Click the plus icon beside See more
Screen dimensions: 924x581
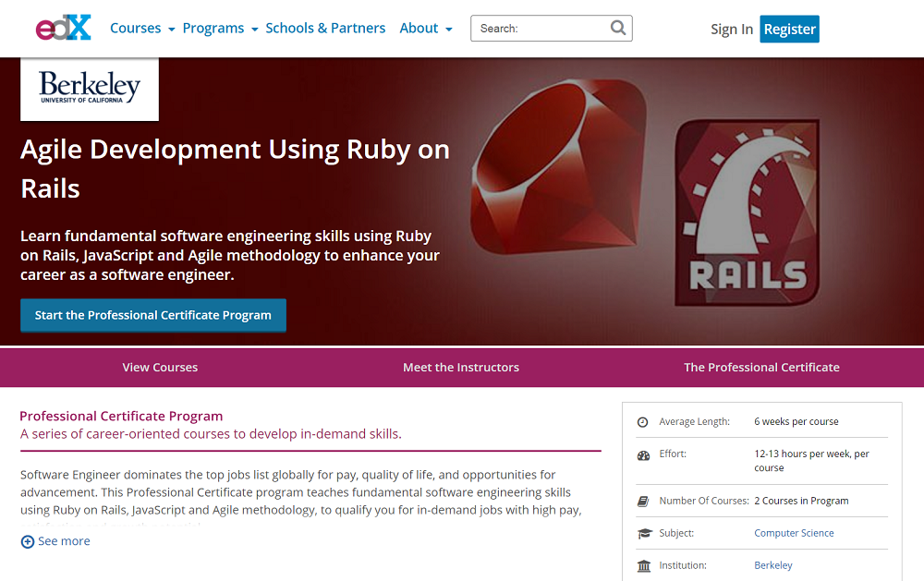pyautogui.click(x=27, y=541)
